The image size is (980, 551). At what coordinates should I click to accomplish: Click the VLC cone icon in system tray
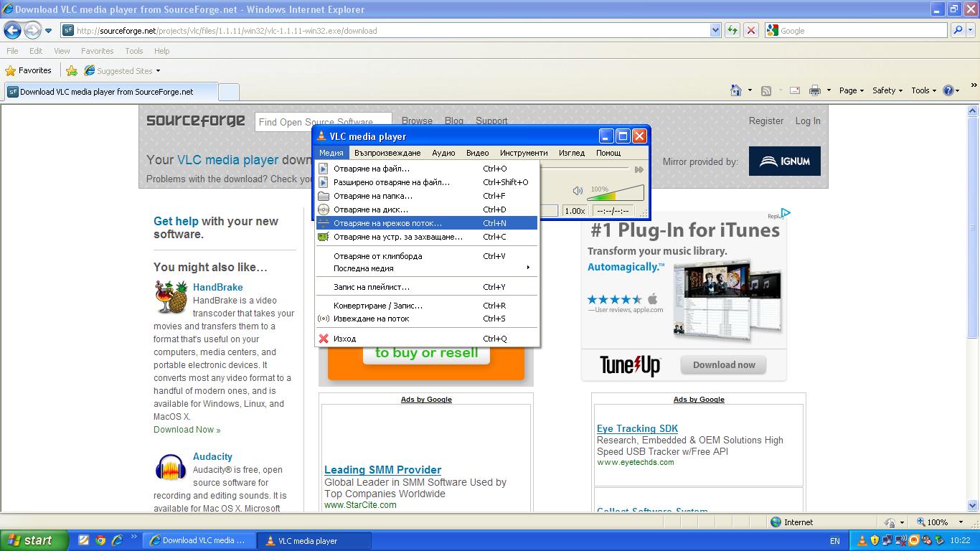coord(862,540)
